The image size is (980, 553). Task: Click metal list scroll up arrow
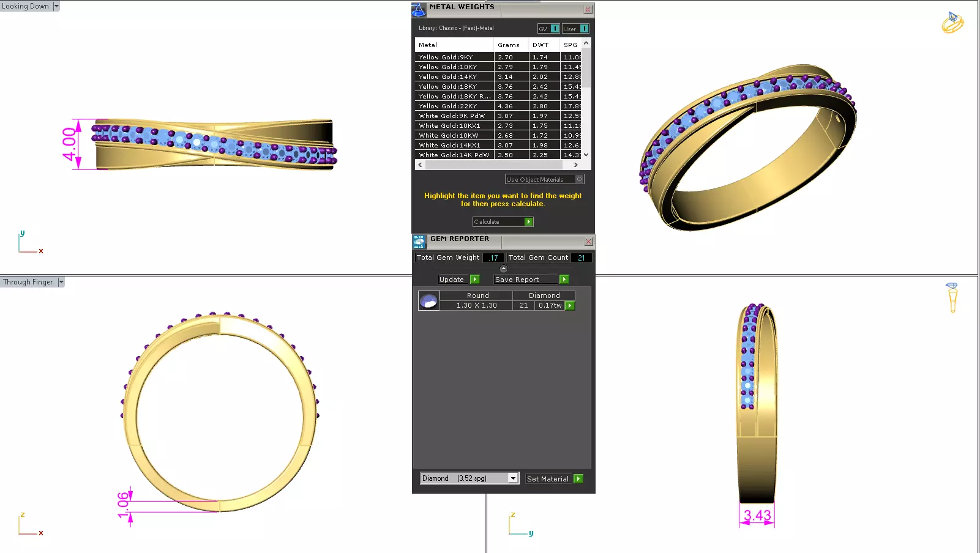(x=586, y=43)
